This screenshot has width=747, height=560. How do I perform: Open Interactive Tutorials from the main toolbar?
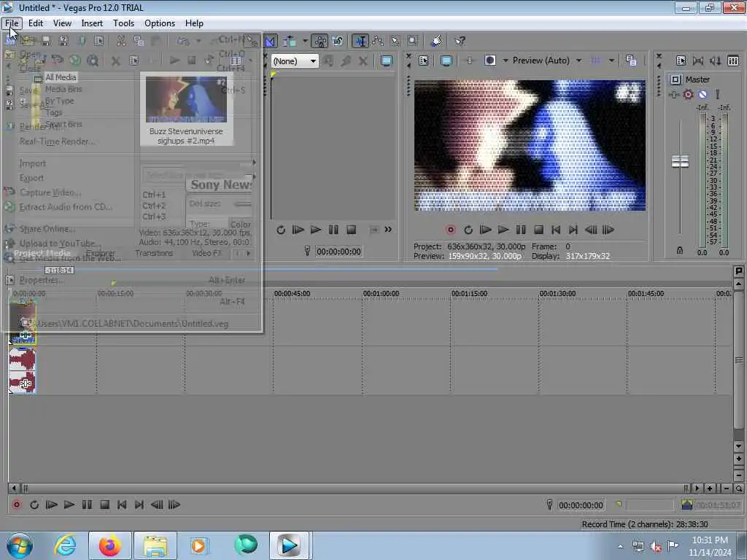(436, 41)
